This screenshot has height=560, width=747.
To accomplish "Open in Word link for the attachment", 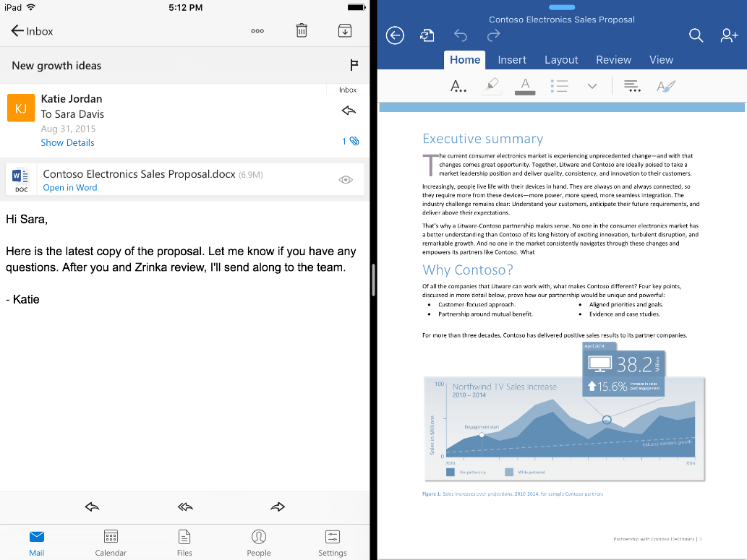I will 70,188.
